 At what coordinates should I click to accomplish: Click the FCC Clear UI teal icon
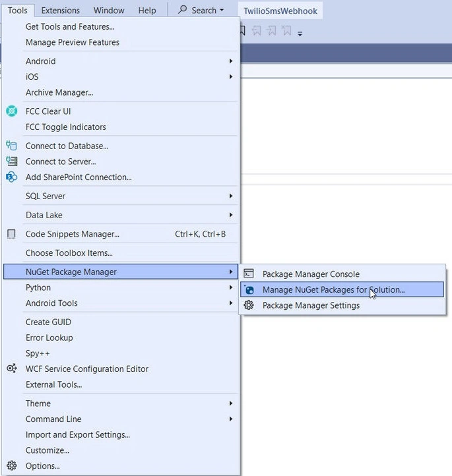pyautogui.click(x=11, y=111)
